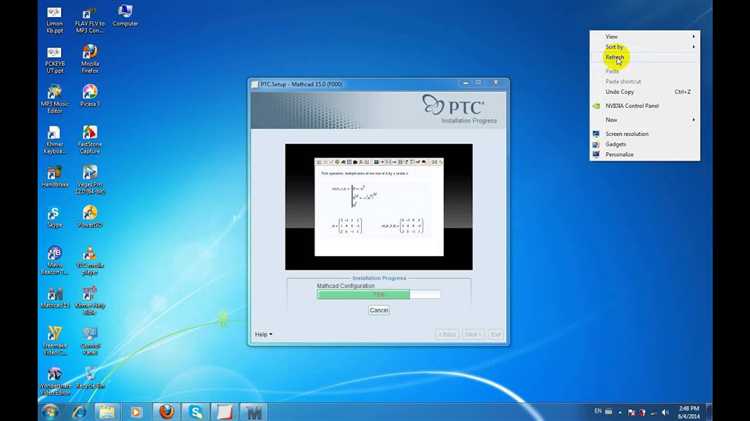Switch to Firefox in the taskbar
750x421 pixels.
click(x=166, y=411)
